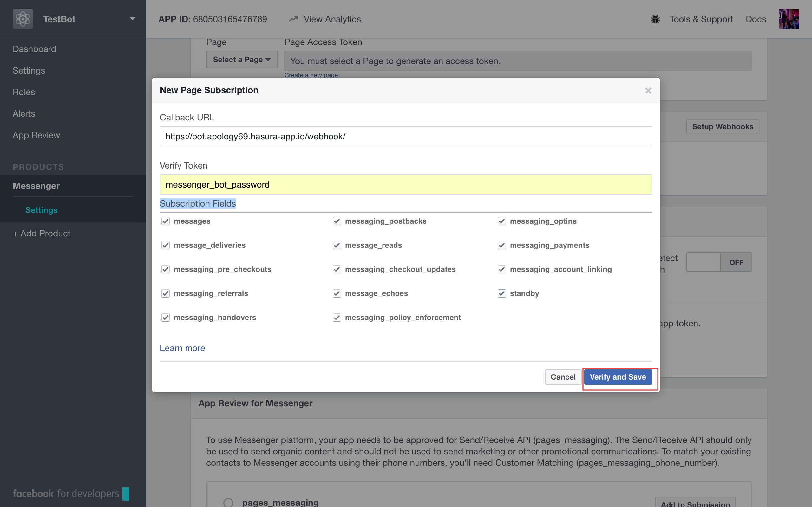Open the Learn more link
The width and height of the screenshot is (812, 507).
click(x=182, y=348)
